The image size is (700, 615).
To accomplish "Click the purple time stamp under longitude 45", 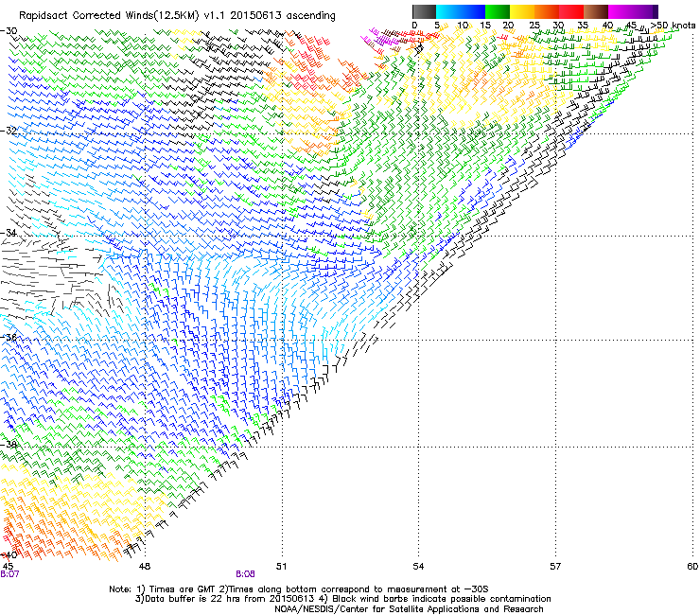I will [9, 574].
